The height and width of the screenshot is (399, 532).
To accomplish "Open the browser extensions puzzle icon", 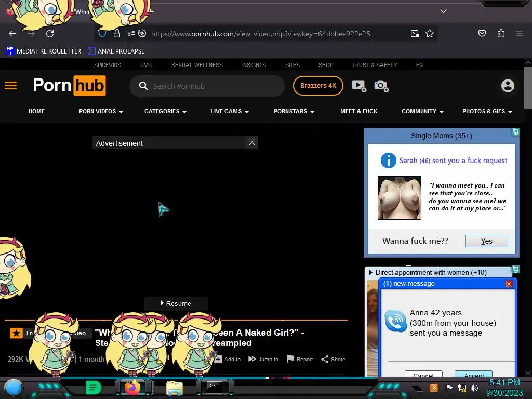I will 501,33.
